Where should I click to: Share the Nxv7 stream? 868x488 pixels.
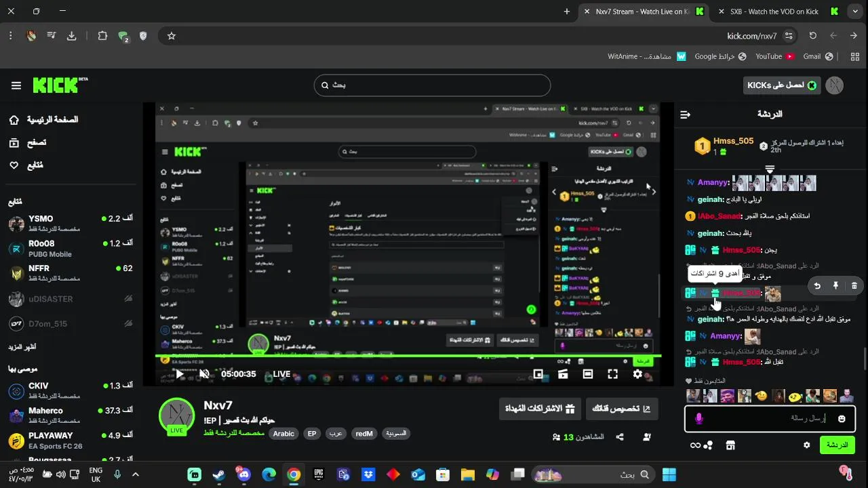(620, 437)
